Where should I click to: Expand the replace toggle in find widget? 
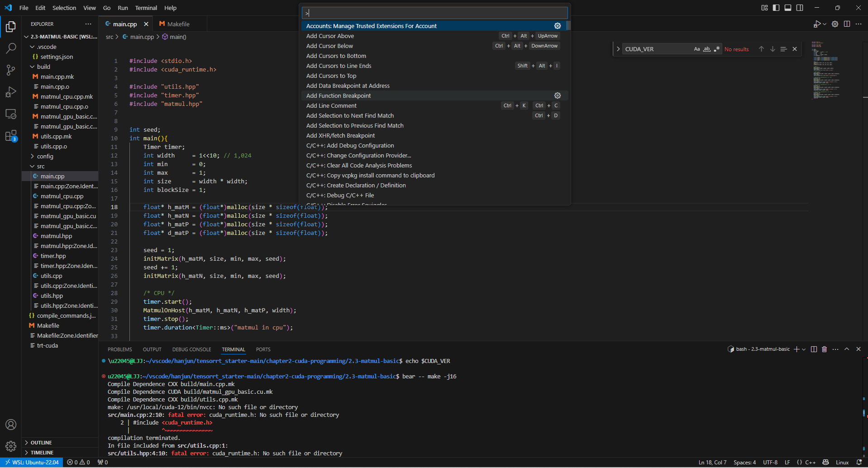click(618, 49)
